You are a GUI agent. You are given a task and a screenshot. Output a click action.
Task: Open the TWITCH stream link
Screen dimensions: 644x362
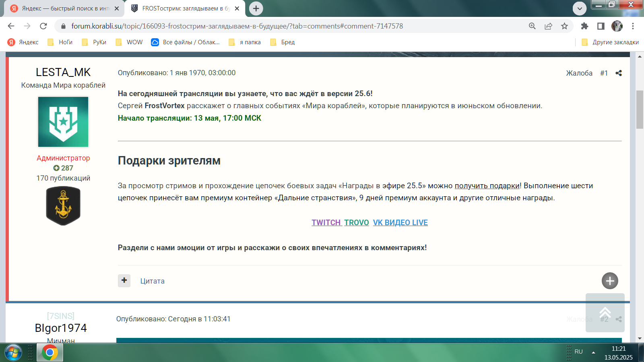tap(326, 222)
